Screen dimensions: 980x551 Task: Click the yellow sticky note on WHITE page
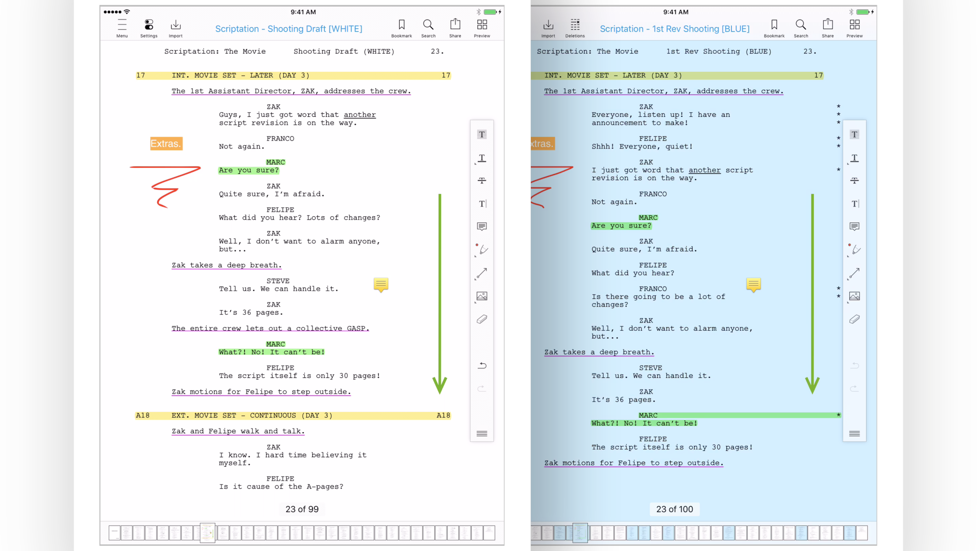click(x=381, y=284)
